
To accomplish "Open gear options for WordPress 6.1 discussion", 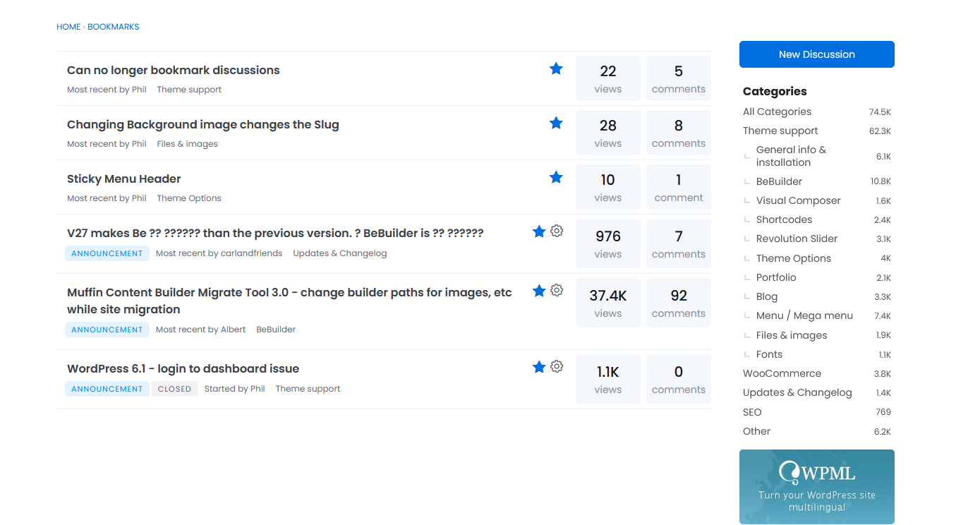I will point(557,366).
